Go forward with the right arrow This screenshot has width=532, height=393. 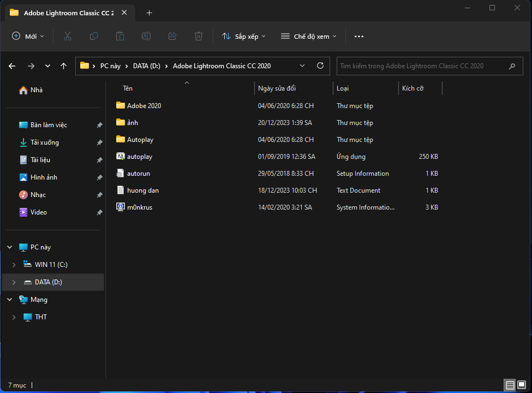(x=31, y=66)
